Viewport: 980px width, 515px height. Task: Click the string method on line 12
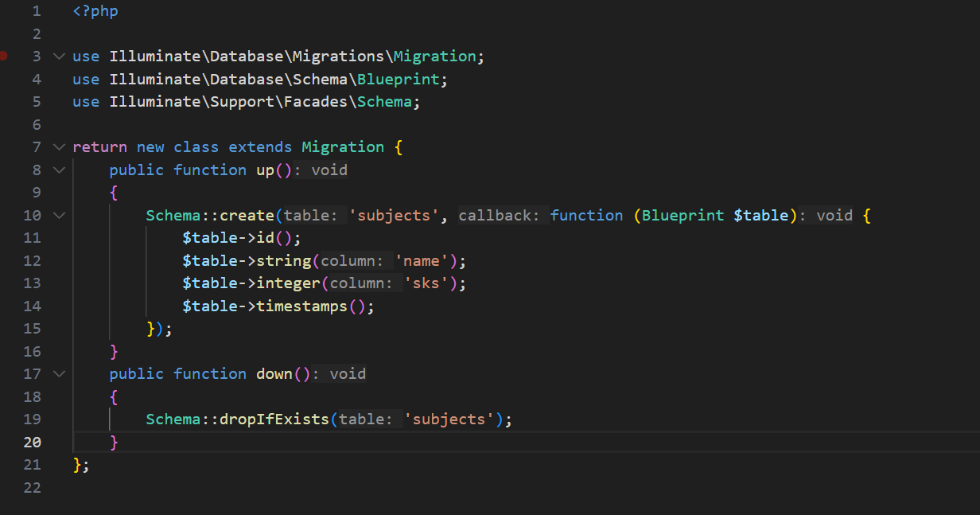(284, 261)
